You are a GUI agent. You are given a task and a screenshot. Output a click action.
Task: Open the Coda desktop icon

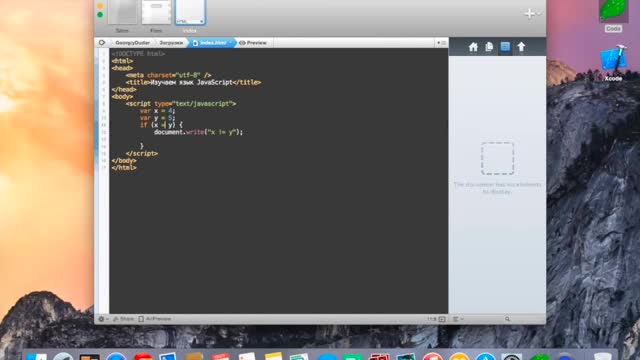(x=613, y=16)
